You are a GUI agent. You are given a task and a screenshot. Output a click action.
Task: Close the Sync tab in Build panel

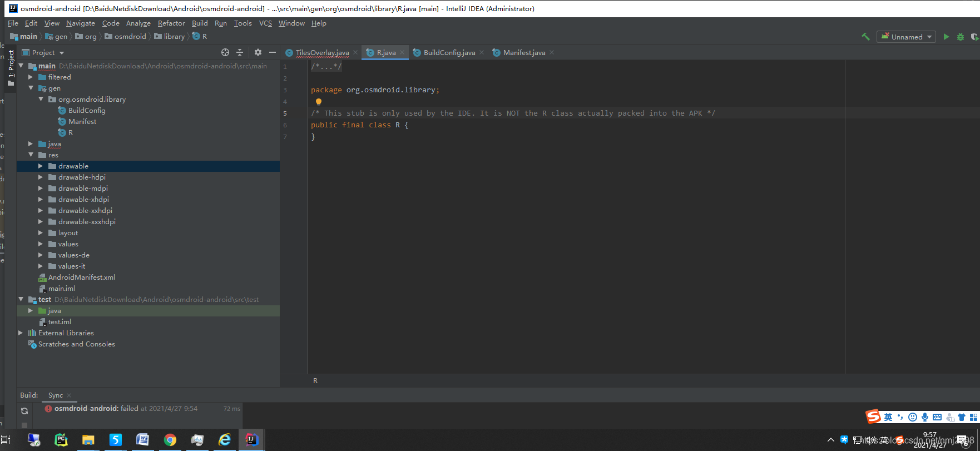(x=69, y=395)
